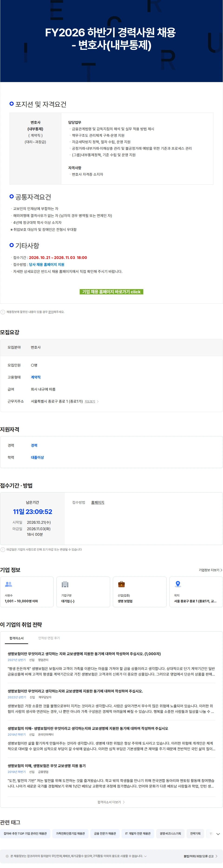Click the 경력 career value in 지원자격
The image size is (223, 868).
tap(34, 445)
